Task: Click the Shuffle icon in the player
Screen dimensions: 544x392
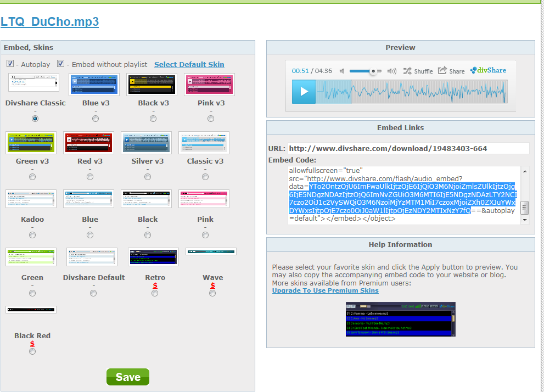Action: coord(407,71)
